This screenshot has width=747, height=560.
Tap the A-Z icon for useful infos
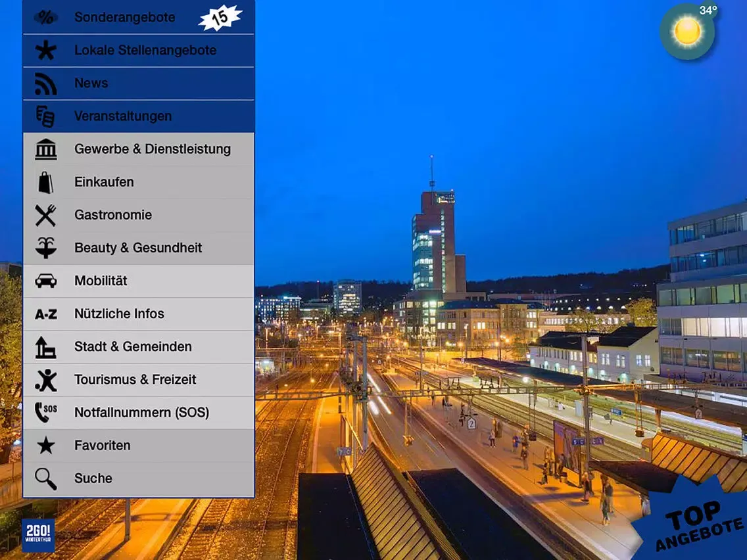46,314
